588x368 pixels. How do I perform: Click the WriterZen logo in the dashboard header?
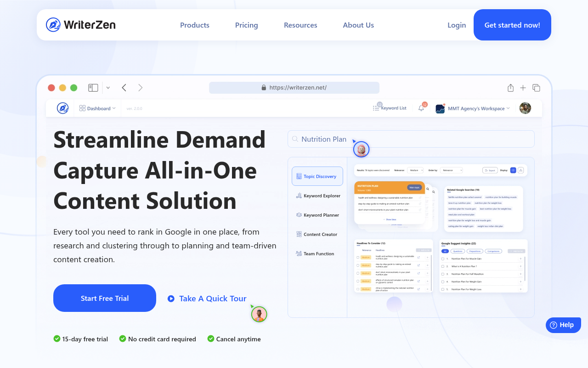click(62, 108)
